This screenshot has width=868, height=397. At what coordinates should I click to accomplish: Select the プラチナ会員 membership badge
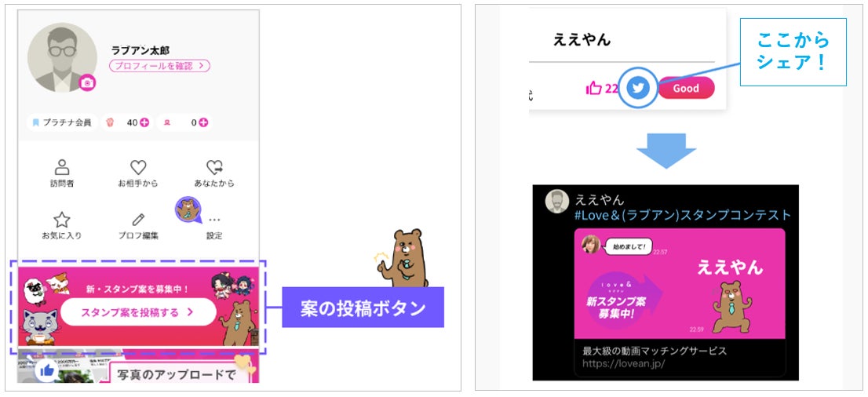coord(62,123)
